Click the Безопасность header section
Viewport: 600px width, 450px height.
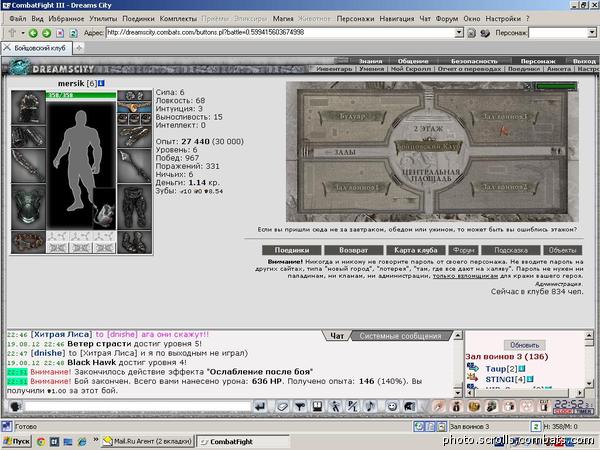click(474, 61)
